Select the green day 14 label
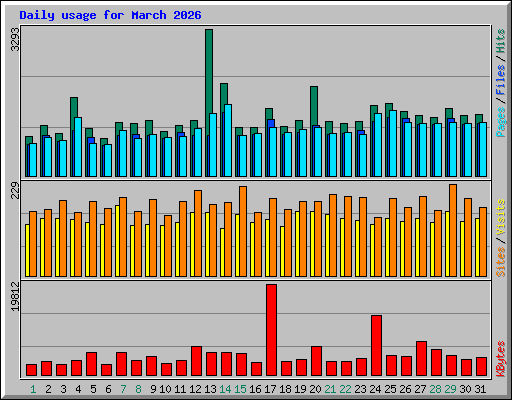The height and width of the screenshot is (400, 512). point(225,389)
